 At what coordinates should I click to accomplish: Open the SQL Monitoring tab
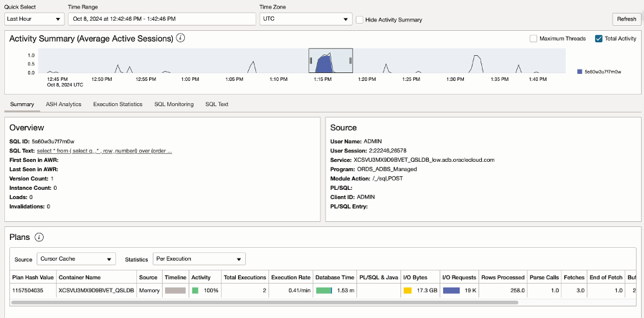[x=174, y=105]
